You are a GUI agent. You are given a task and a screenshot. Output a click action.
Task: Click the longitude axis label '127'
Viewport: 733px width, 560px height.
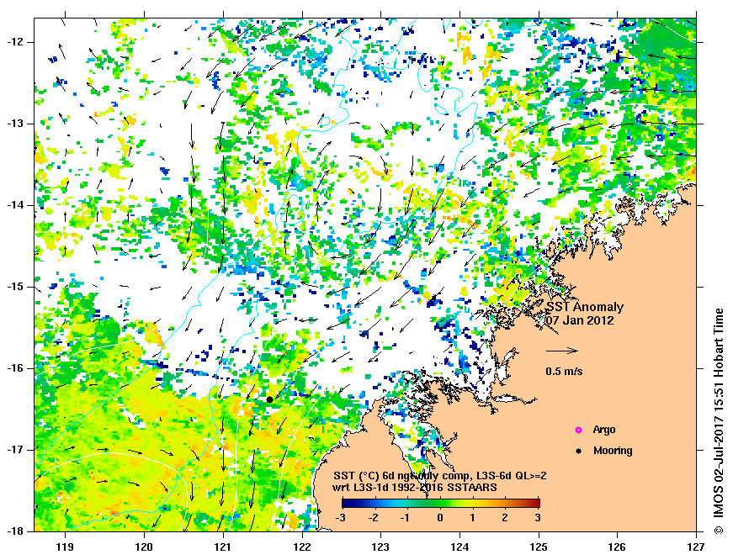(696, 547)
